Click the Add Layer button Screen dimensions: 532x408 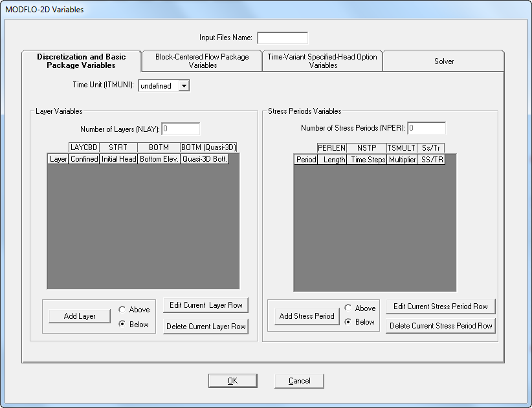(x=80, y=316)
